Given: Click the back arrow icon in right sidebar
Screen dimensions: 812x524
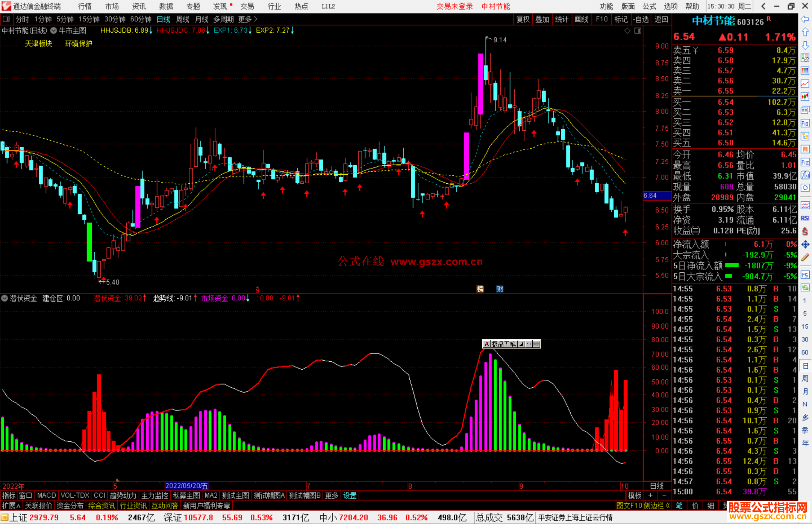Looking at the screenshot, I should 805,19.
